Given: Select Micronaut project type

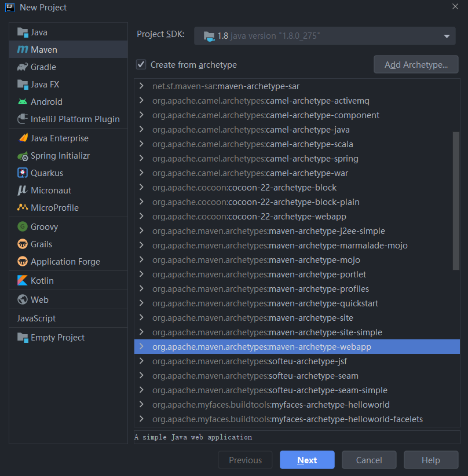Looking at the screenshot, I should [68, 191].
